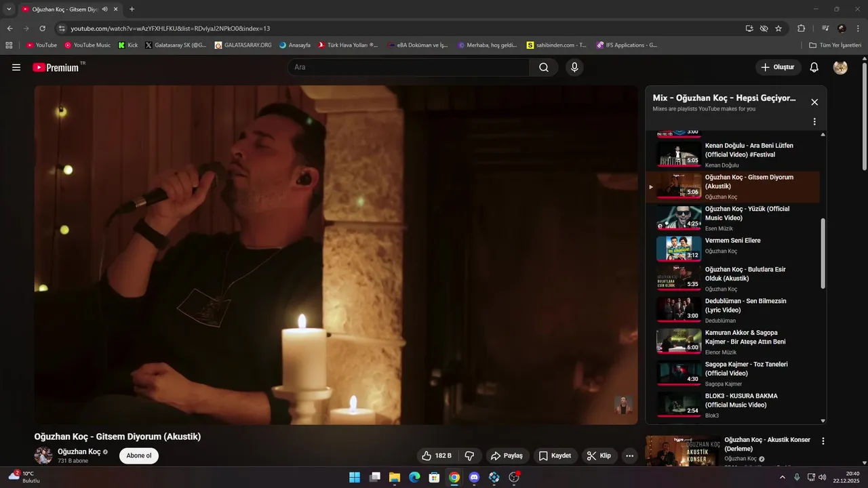Open Kick bookmark

[x=127, y=45]
